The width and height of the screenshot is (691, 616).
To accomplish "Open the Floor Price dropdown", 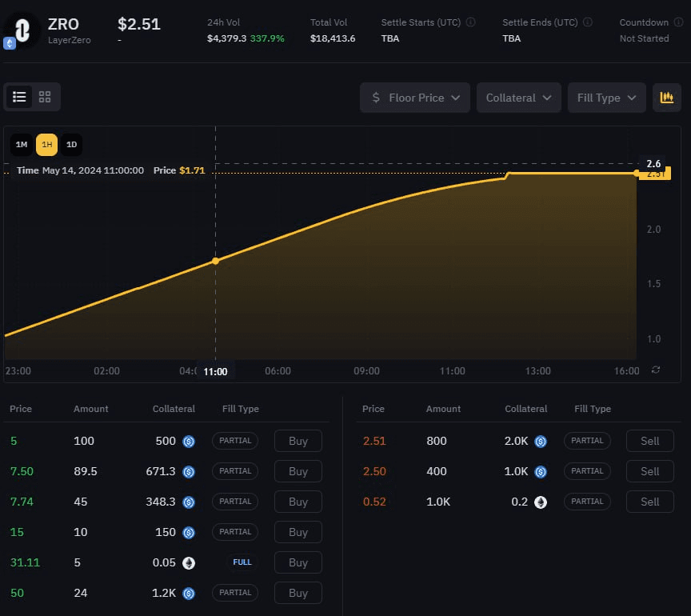I will click(414, 97).
